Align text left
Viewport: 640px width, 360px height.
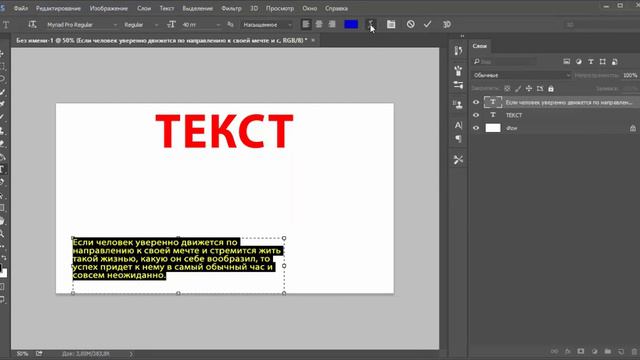click(x=306, y=24)
